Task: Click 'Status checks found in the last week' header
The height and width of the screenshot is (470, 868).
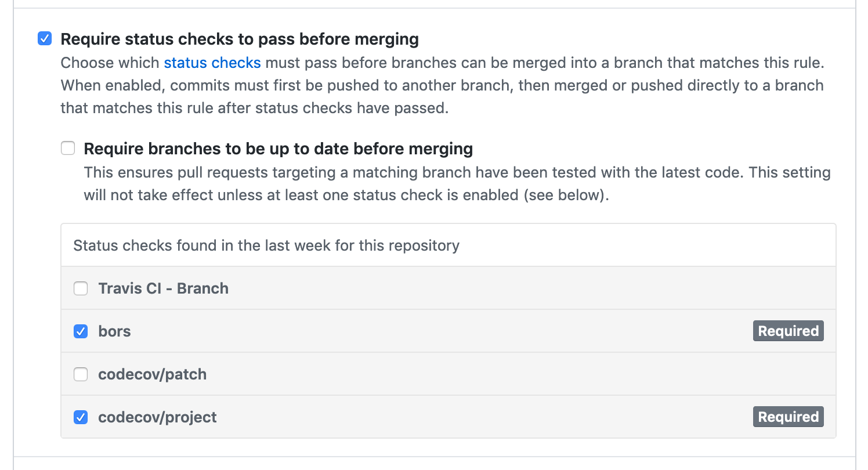Action: pyautogui.click(x=266, y=245)
